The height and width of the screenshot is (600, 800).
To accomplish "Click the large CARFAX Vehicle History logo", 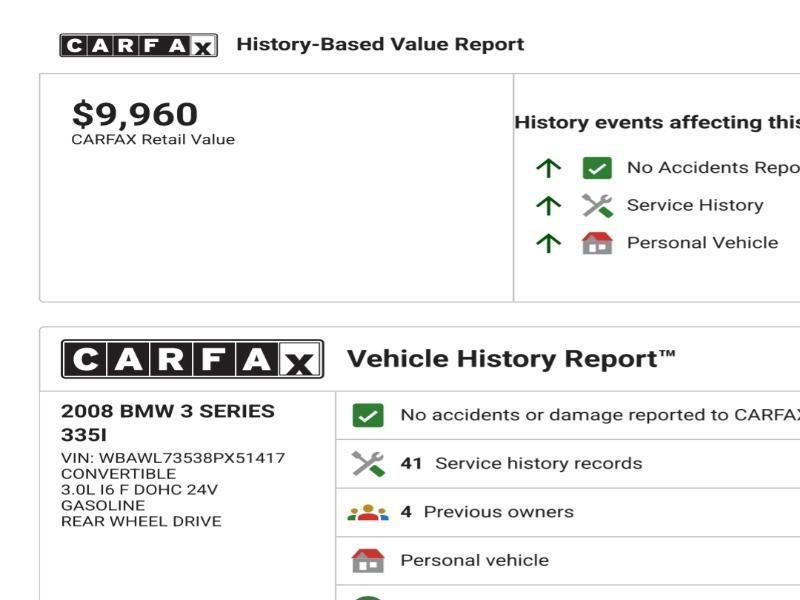I will point(192,359).
